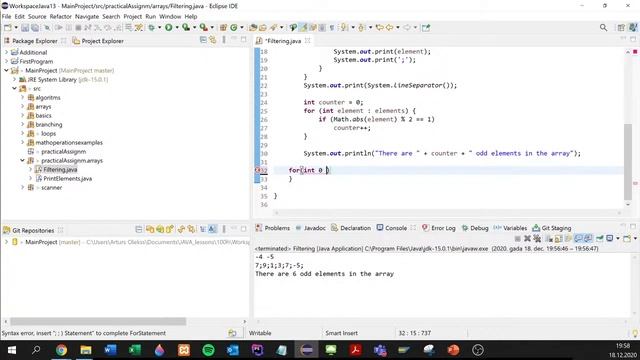This screenshot has width=640, height=360.
Task: Click Display Selected Console icon
Action: (609, 238)
